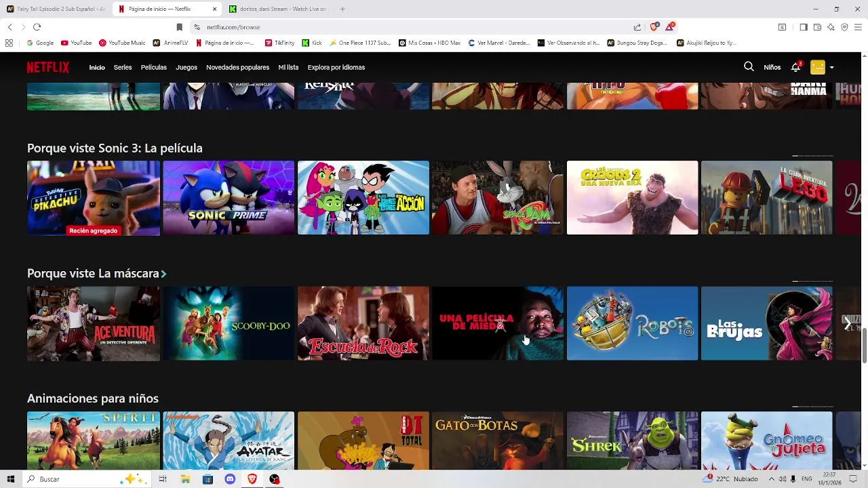Click the taskbar Buscar search box
The image size is (868, 488).
click(x=87, y=479)
